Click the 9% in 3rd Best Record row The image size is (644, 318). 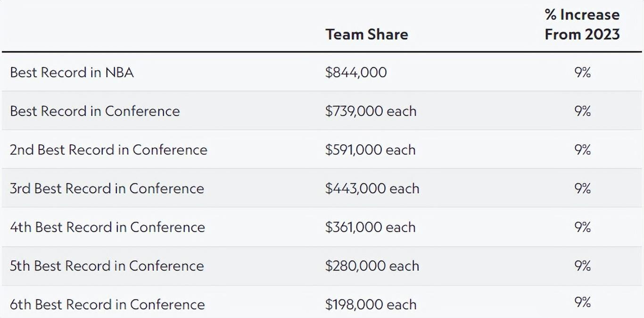click(x=582, y=188)
